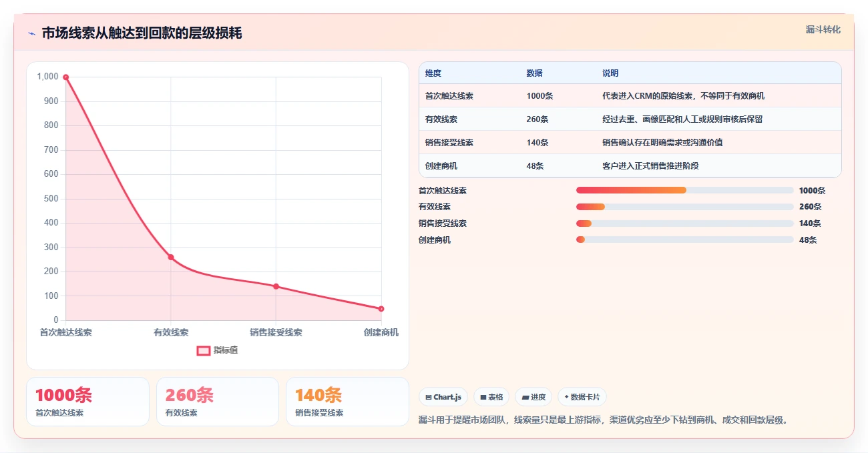Toggle the 指标值 legend swatch
The width and height of the screenshot is (868, 453).
pos(204,351)
